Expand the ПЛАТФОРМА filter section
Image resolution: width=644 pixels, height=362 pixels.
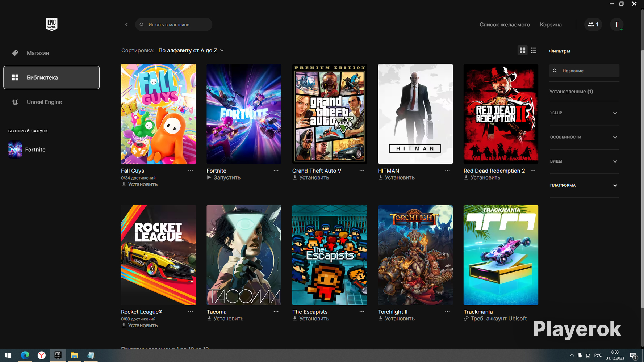click(x=584, y=185)
